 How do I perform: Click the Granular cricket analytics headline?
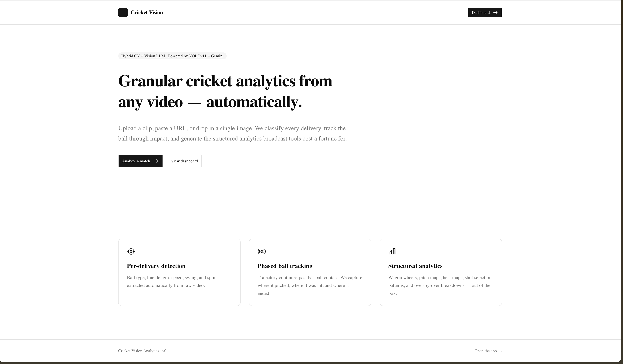225,91
